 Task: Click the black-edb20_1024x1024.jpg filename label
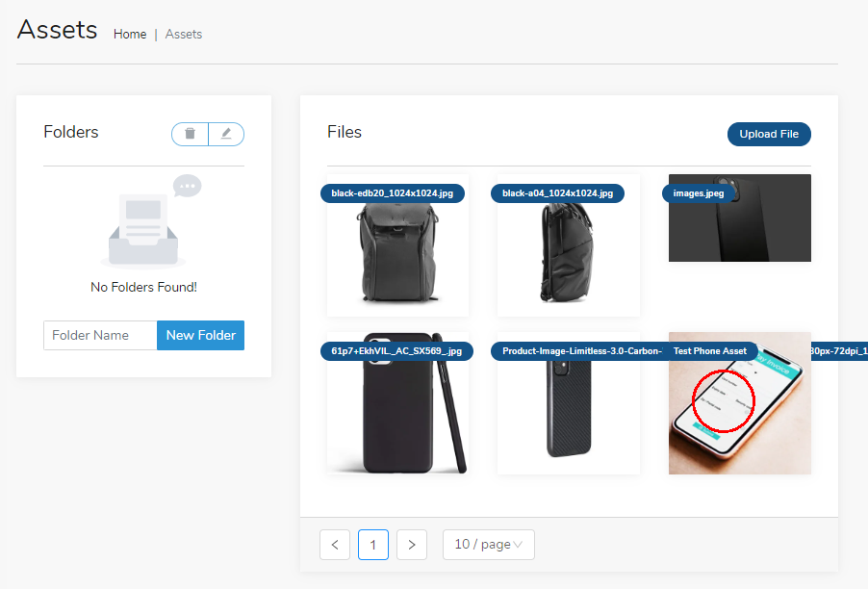pos(393,193)
